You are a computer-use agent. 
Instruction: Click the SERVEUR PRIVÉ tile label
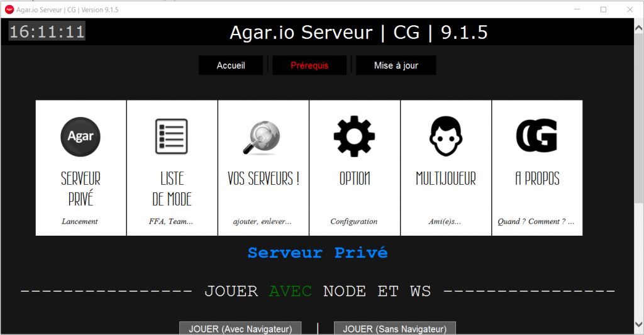coord(80,189)
